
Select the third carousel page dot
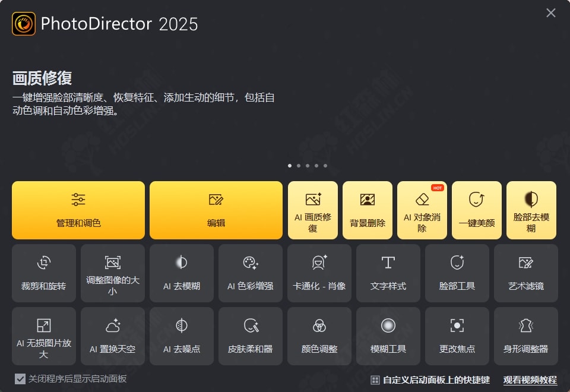[308, 166]
